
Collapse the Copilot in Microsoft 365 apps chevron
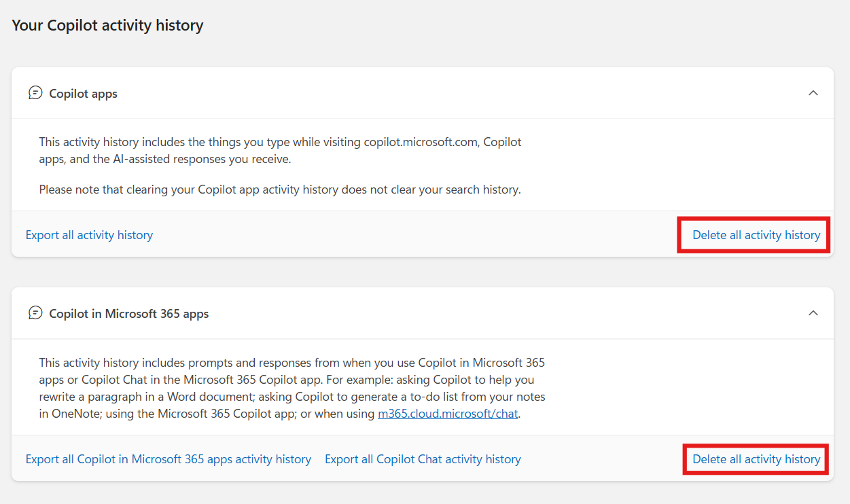[813, 313]
